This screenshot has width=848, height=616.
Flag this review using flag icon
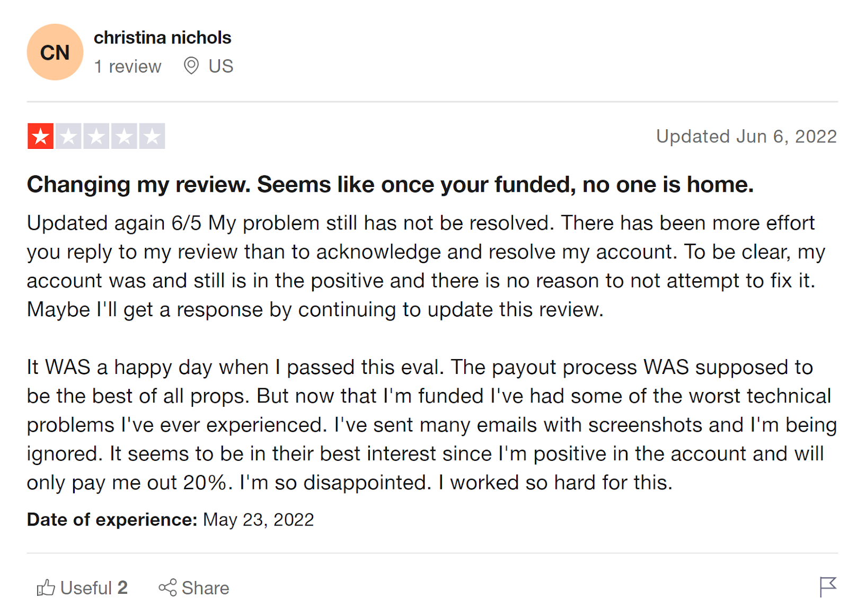(827, 586)
